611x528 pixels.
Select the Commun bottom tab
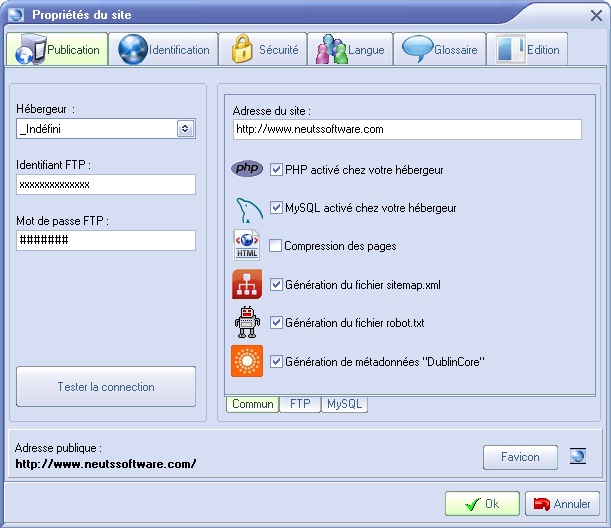click(x=253, y=404)
